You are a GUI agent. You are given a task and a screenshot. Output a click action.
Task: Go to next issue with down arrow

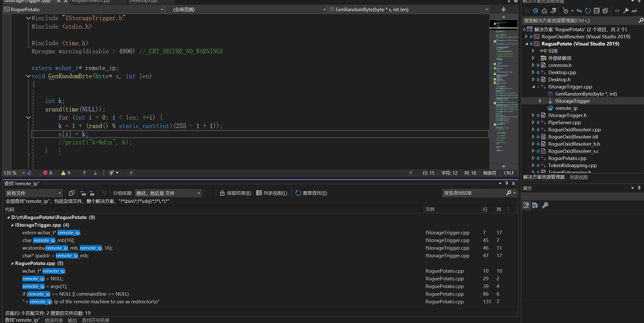(x=95, y=173)
